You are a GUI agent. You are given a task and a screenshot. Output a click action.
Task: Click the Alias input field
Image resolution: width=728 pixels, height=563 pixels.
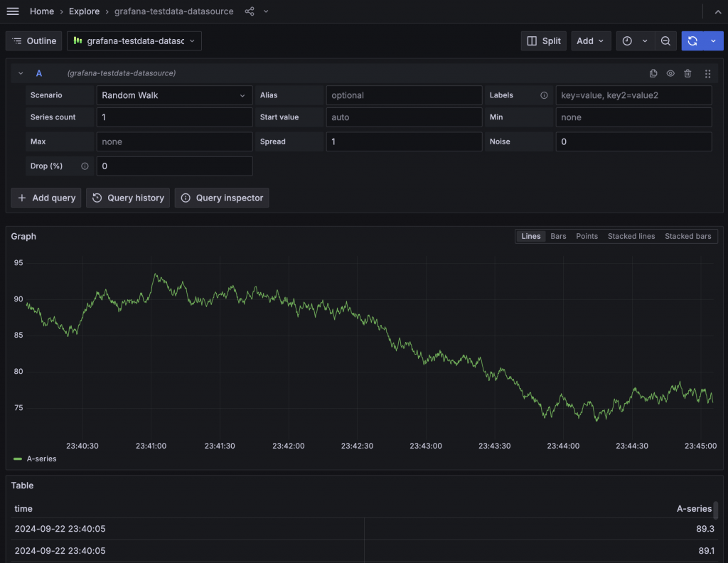tap(404, 95)
